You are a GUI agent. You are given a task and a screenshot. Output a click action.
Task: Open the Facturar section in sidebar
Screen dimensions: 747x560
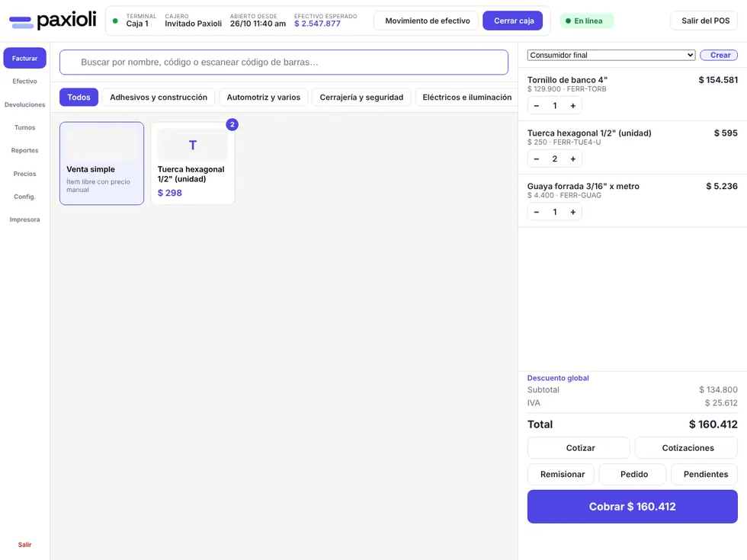pyautogui.click(x=24, y=58)
